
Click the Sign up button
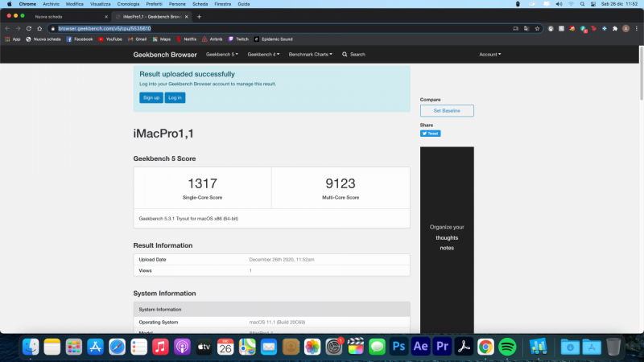click(151, 97)
